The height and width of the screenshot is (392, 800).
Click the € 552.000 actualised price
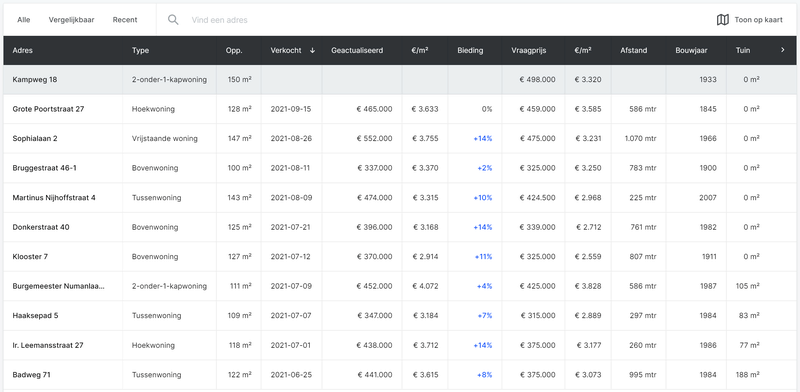pos(374,138)
